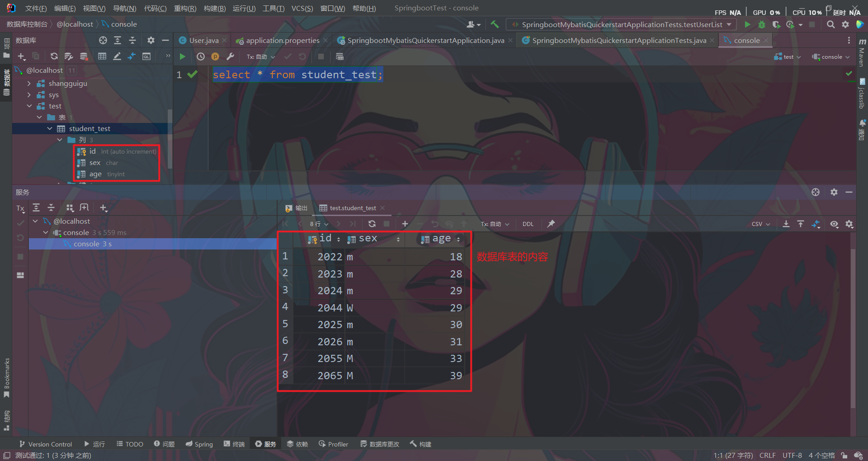Open the test schema selector dropdown

coord(788,56)
